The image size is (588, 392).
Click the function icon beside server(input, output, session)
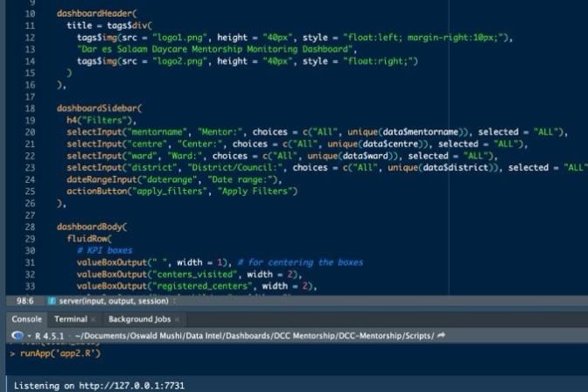tap(52, 300)
